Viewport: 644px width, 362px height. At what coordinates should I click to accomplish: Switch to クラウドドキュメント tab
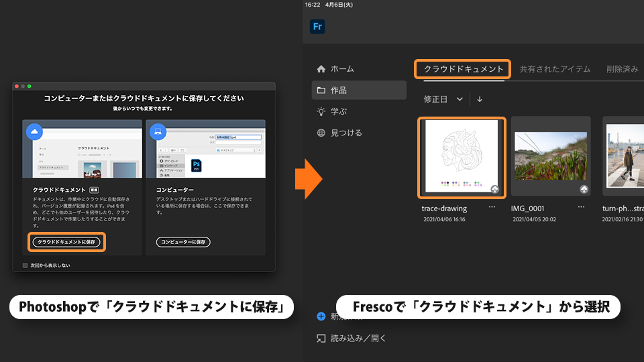click(463, 69)
